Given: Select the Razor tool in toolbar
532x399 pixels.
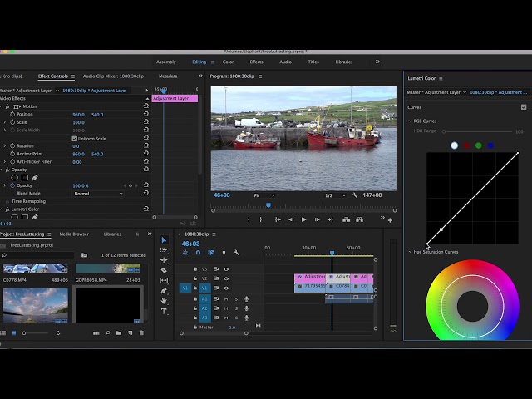Looking at the screenshot, I should point(164,270).
